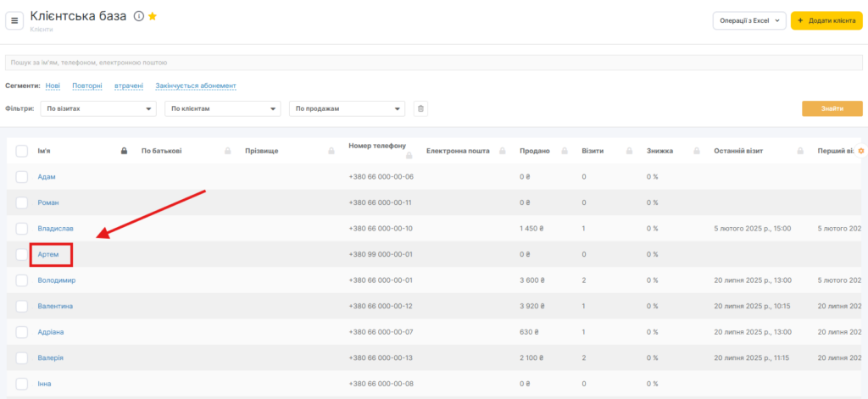Open the По клієнтам filter dropdown

coord(223,108)
